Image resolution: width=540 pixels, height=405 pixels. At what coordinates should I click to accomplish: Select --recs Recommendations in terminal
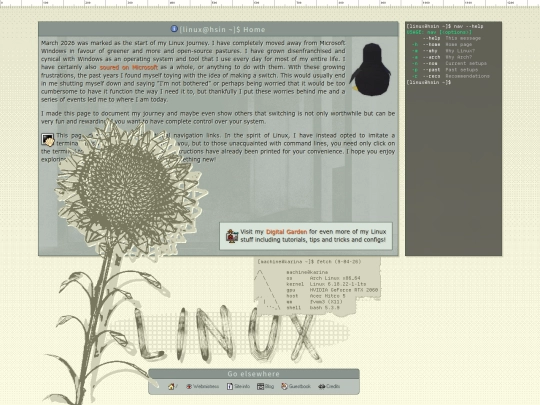[451, 76]
